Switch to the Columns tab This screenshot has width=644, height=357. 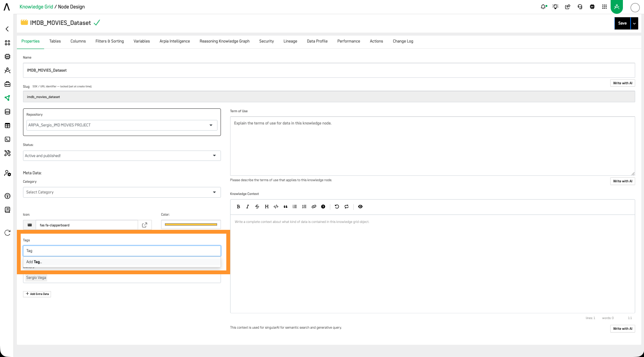click(x=78, y=41)
